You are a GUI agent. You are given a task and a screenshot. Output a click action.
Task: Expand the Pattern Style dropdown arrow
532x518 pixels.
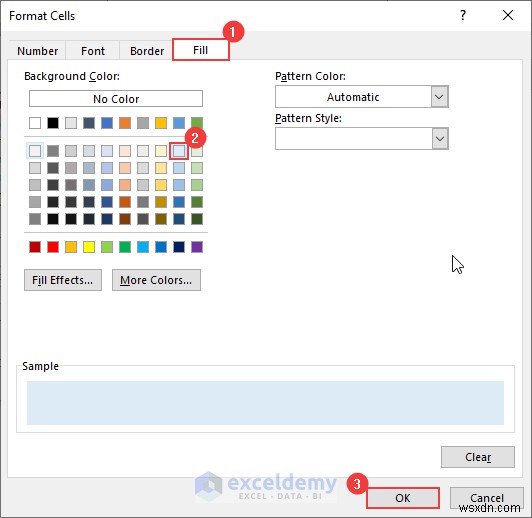440,139
